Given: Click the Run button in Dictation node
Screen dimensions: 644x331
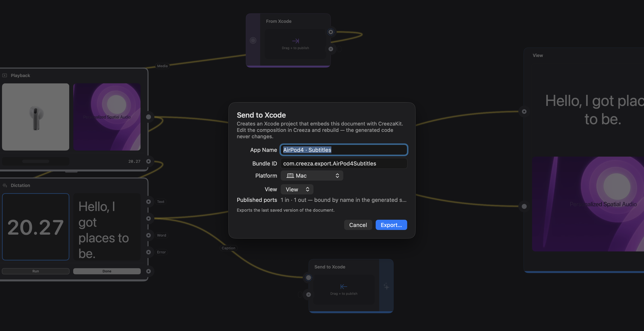Looking at the screenshot, I should pyautogui.click(x=36, y=271).
